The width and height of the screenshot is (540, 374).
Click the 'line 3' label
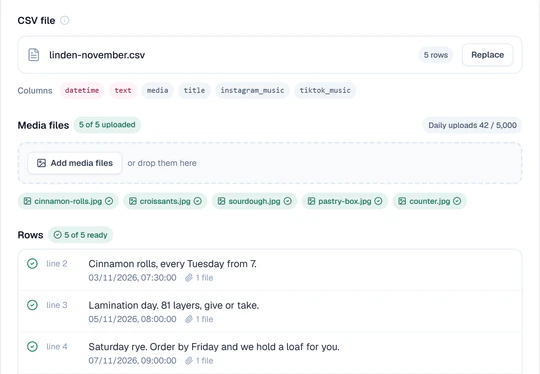click(x=57, y=305)
